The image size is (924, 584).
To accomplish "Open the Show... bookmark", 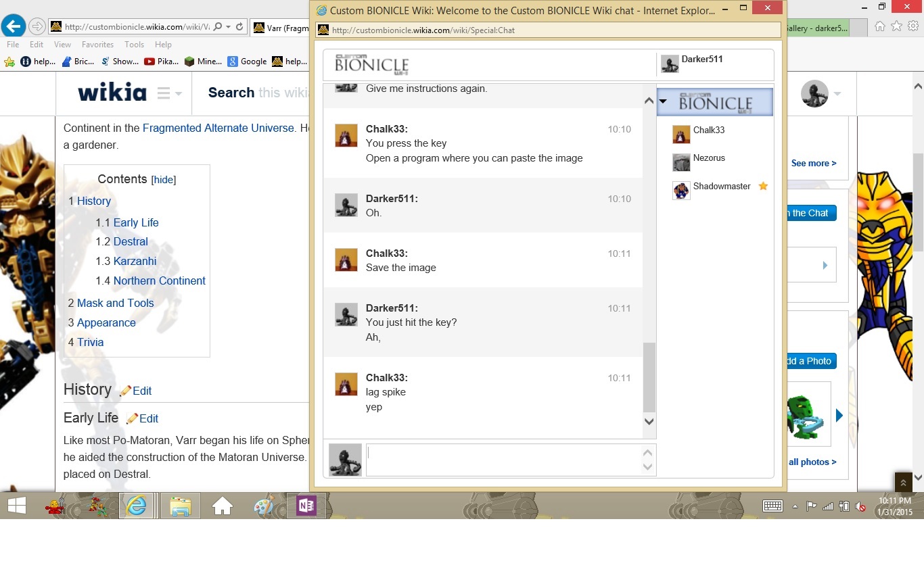I will (120, 62).
